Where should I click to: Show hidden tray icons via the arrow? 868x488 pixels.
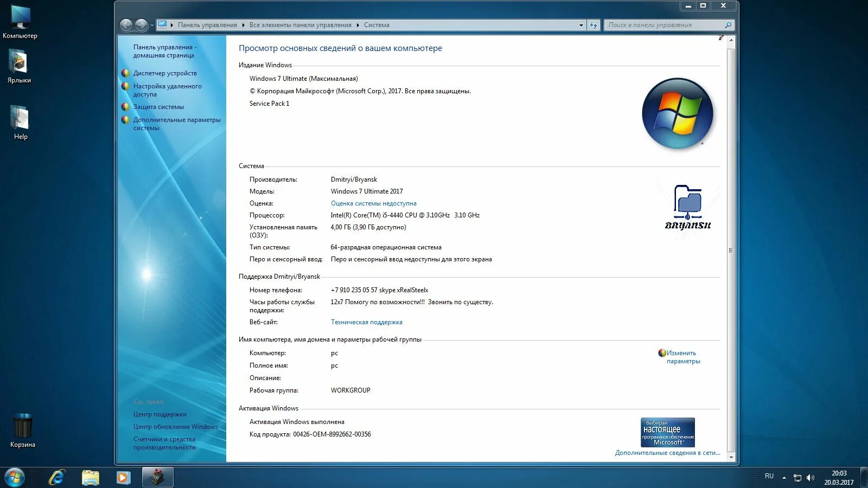(x=784, y=478)
